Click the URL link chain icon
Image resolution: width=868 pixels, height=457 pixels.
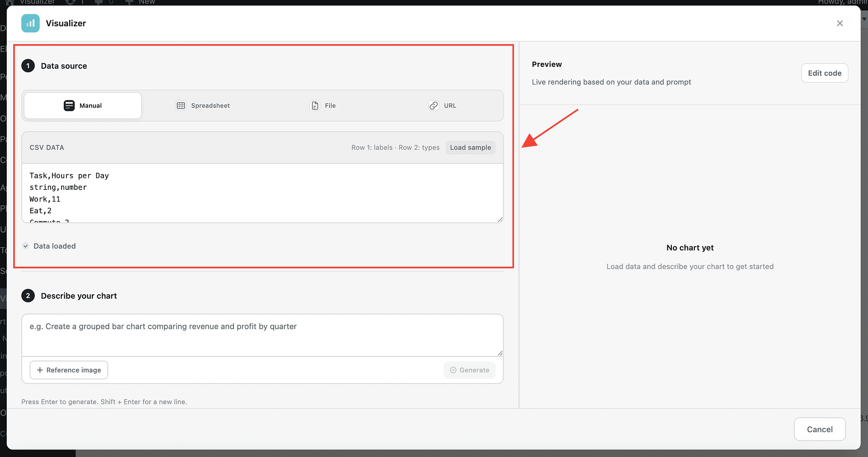pyautogui.click(x=434, y=106)
